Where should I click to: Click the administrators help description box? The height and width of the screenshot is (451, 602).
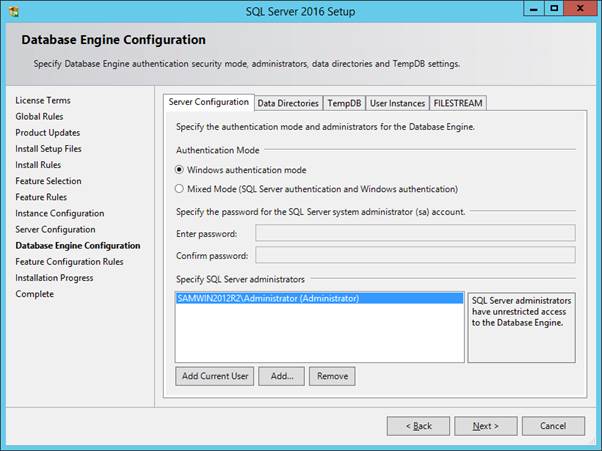click(x=521, y=327)
